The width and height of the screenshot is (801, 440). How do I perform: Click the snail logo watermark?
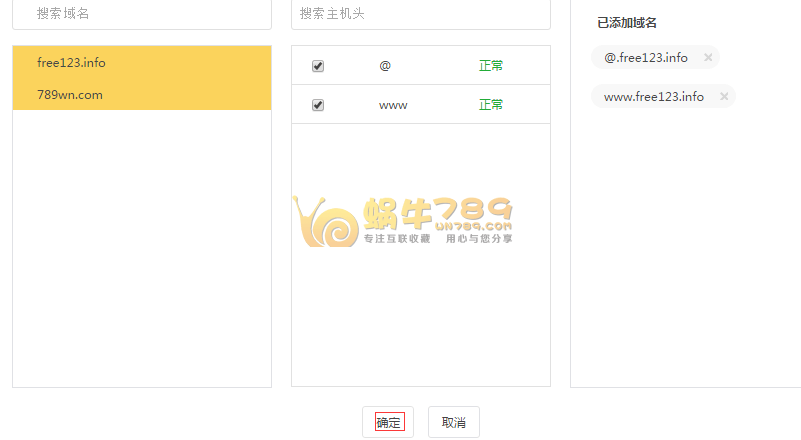[327, 223]
